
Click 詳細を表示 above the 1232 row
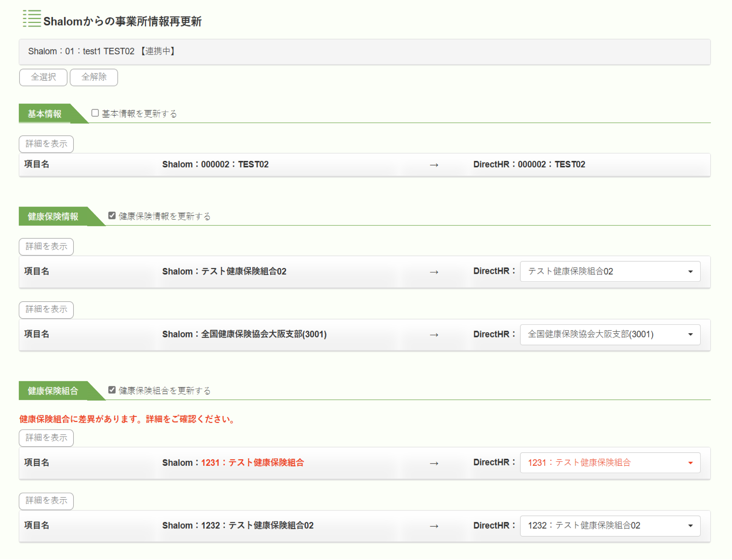coord(46,501)
